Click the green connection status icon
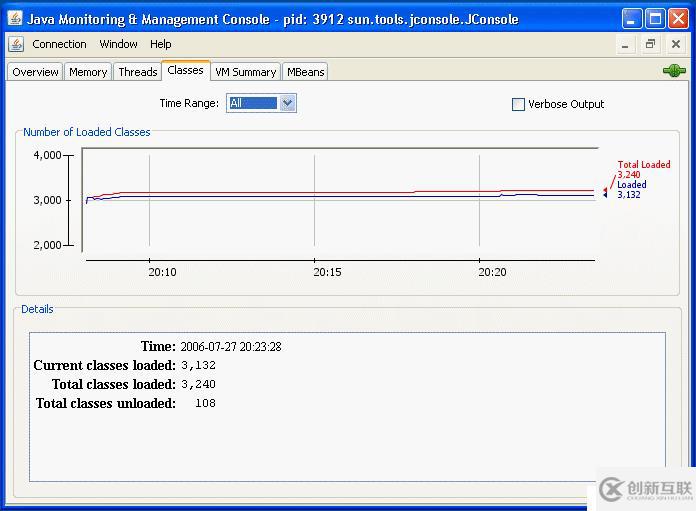This screenshot has width=696, height=511. point(674,71)
